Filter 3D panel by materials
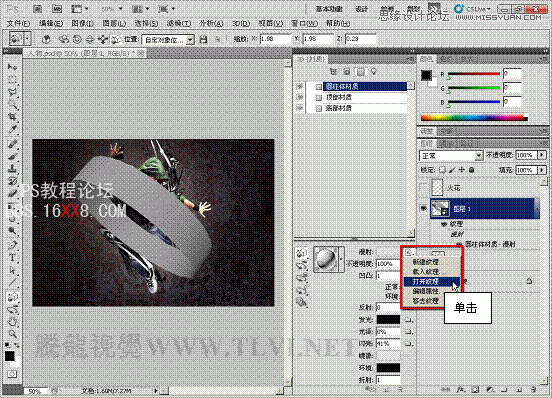Screen dimensions: 552x398 tap(360, 72)
